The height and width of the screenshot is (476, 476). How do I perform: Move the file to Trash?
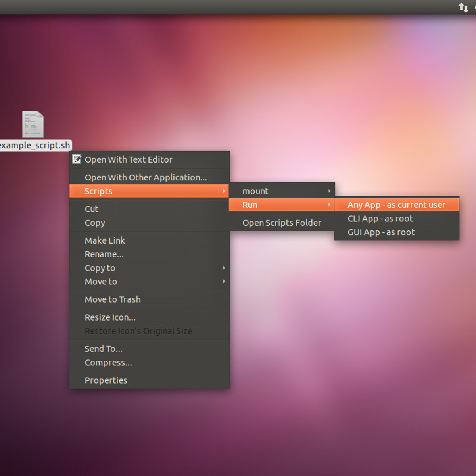[113, 299]
